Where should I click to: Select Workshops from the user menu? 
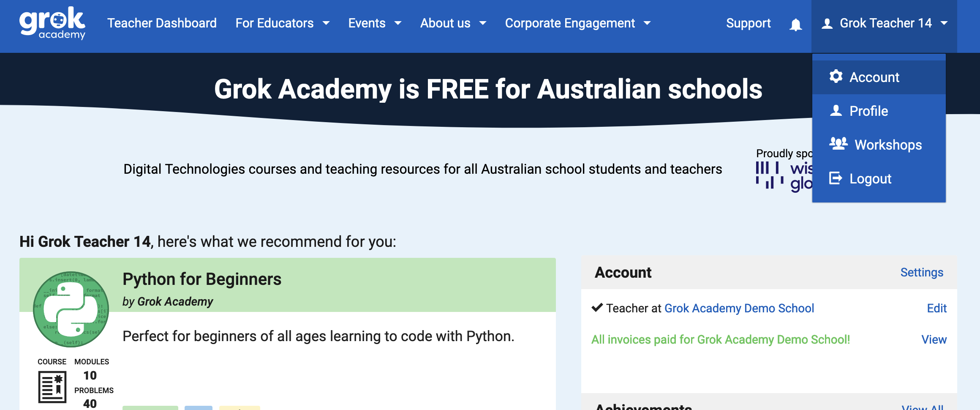[888, 145]
